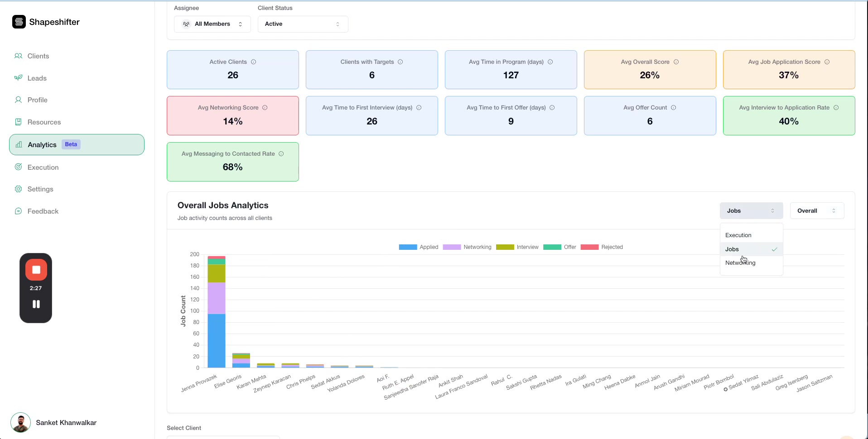
Task: Open the Assignee All Members dropdown
Action: [212, 24]
